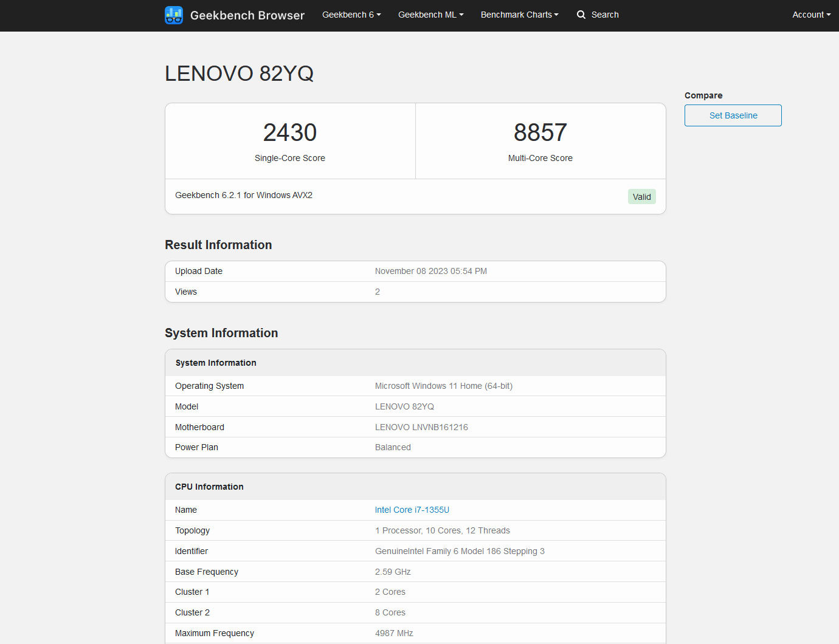Open the Benchmark Charts dropdown
The height and width of the screenshot is (644, 839).
[519, 15]
